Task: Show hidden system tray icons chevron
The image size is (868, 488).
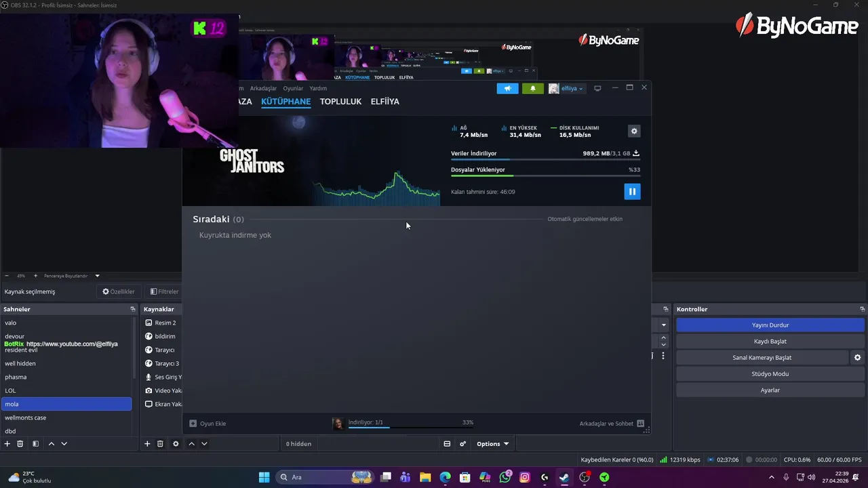Action: point(771,477)
